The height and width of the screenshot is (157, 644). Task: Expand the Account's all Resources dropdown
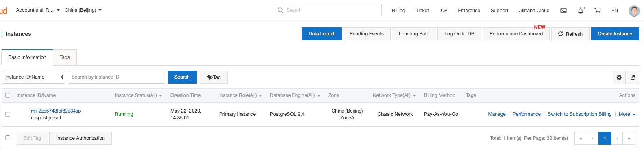click(38, 10)
